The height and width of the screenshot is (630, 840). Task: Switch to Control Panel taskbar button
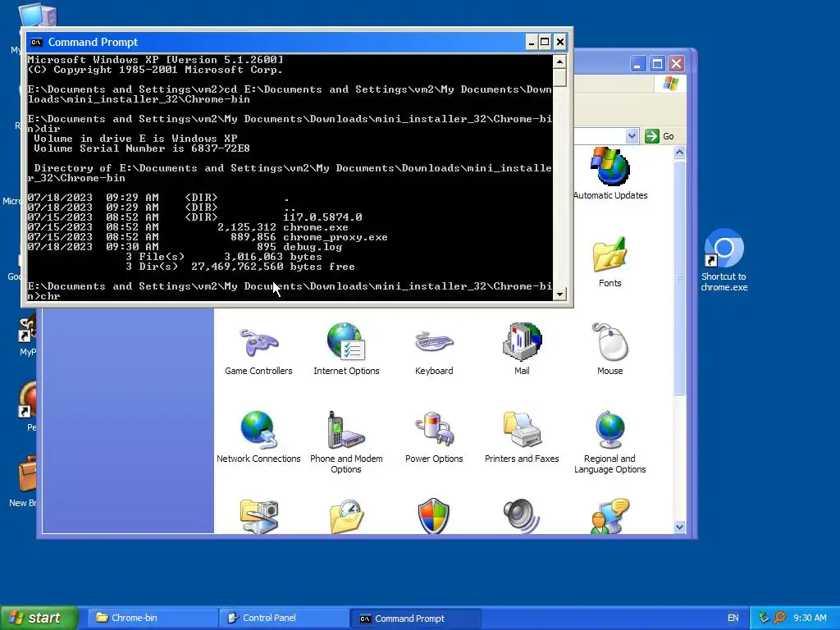(283, 618)
